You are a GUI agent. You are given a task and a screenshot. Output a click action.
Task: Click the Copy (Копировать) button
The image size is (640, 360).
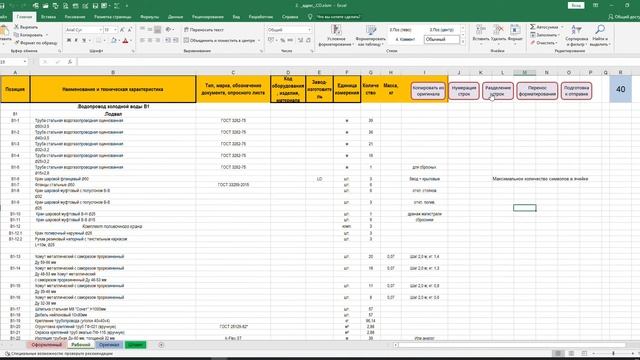point(29,35)
